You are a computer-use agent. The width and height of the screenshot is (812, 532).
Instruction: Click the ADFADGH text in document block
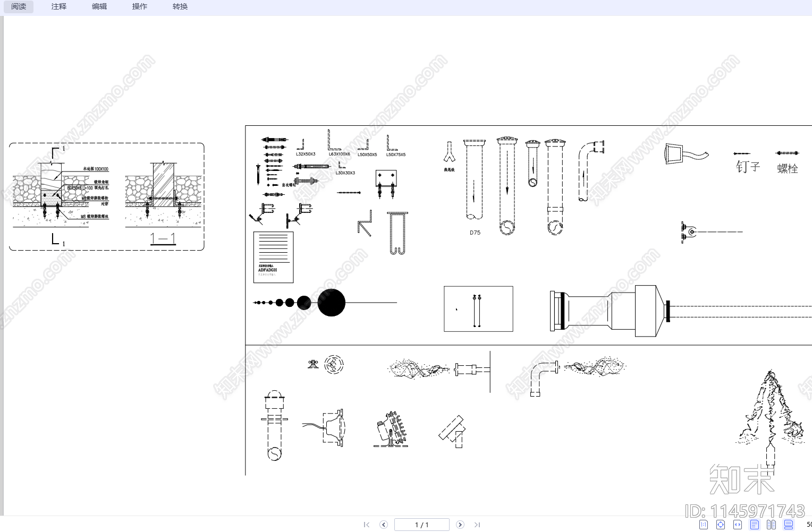tap(268, 270)
